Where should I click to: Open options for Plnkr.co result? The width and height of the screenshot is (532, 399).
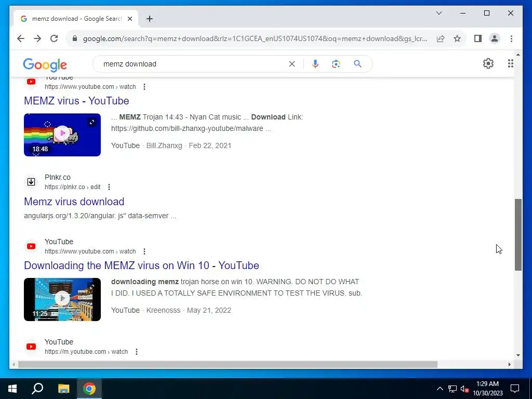[109, 187]
